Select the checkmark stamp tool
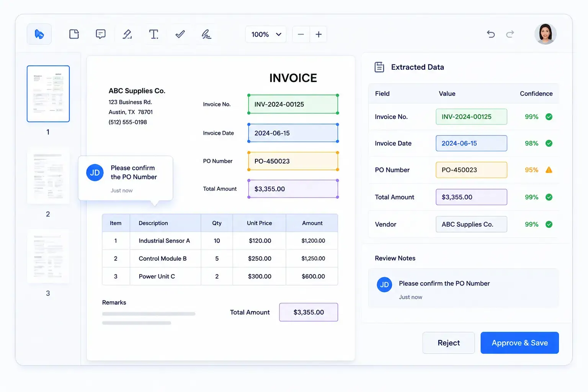Viewport: 588px width, 392px height. [x=180, y=34]
